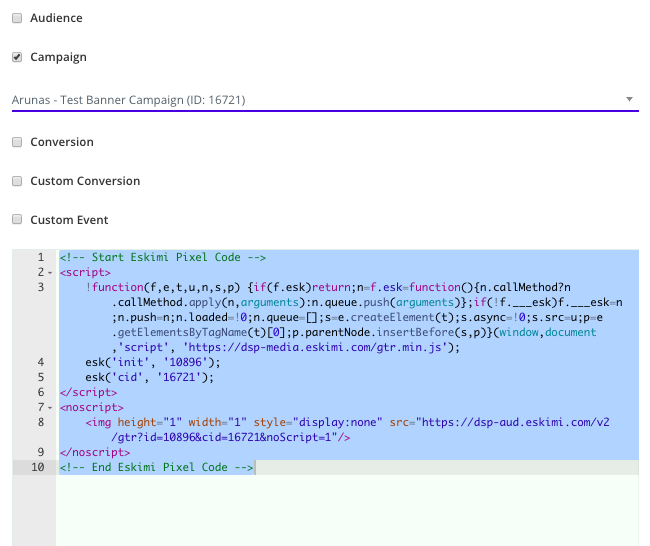The width and height of the screenshot is (650, 546).
Task: Click the gtr?id=10896&cid=16721 URL continuation line
Action: tap(230, 437)
